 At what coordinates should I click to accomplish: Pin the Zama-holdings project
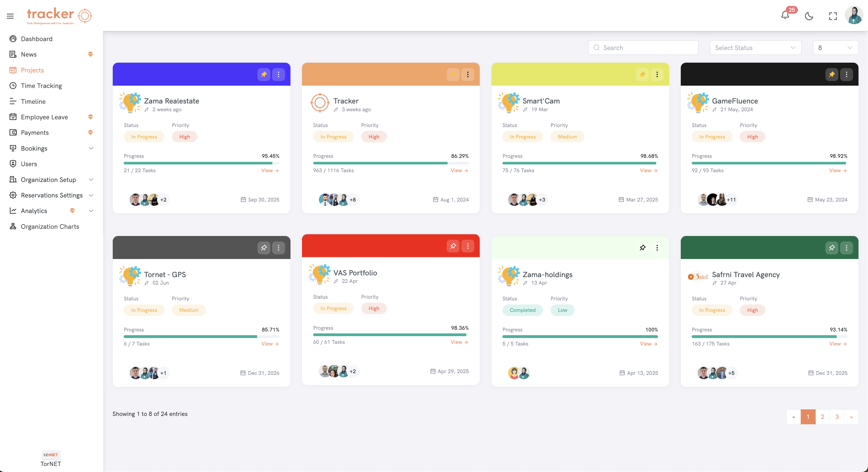pos(643,248)
